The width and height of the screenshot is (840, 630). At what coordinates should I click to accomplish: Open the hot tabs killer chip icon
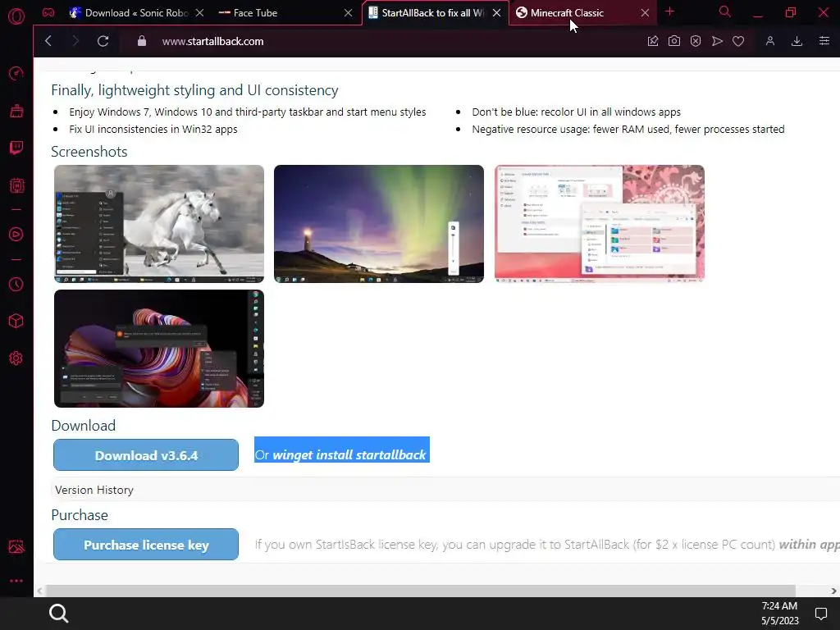tap(16, 185)
